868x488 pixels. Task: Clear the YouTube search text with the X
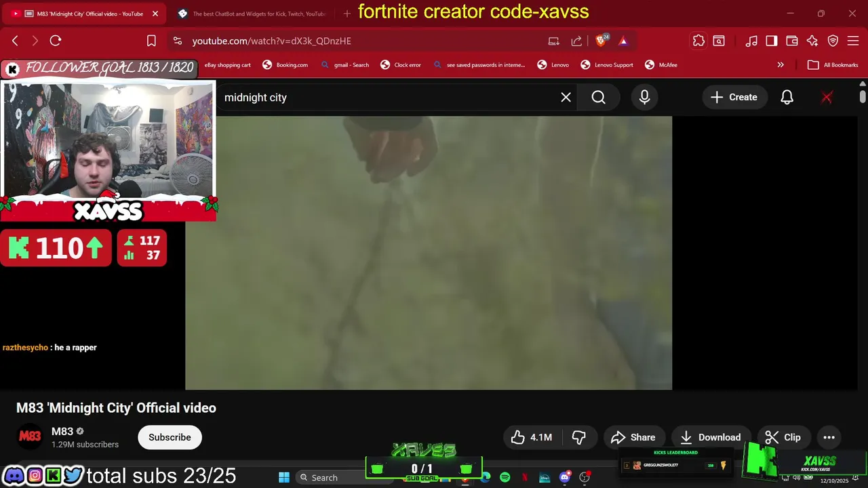(x=566, y=97)
